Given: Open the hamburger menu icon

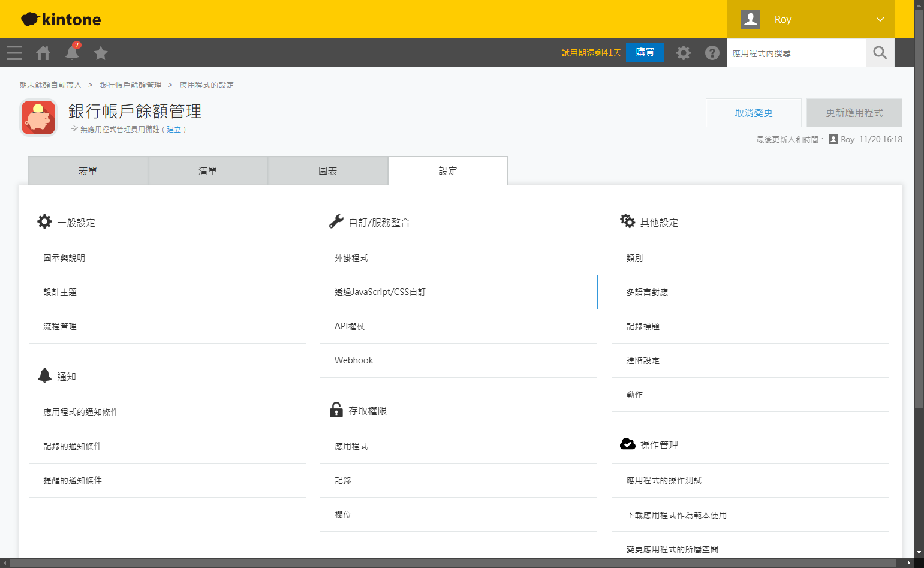Looking at the screenshot, I should (14, 53).
